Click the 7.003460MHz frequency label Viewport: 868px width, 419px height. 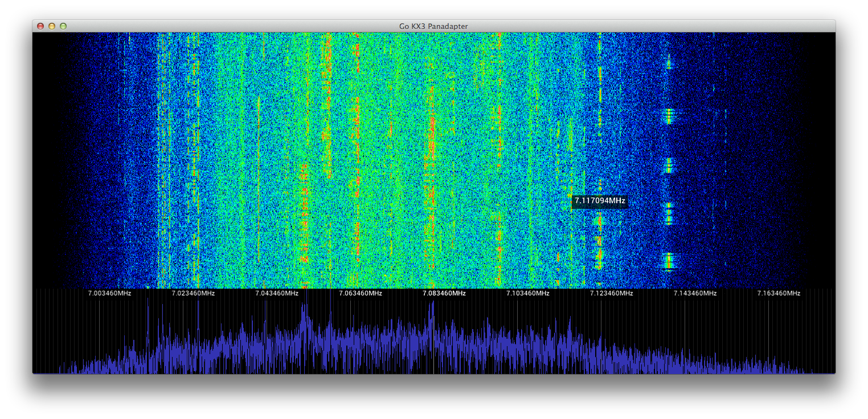coord(109,293)
